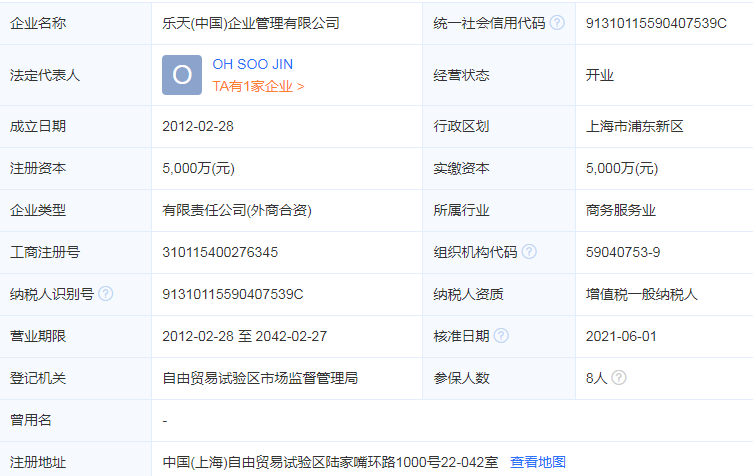Click help icon beside 纳税人识别号

click(x=106, y=293)
